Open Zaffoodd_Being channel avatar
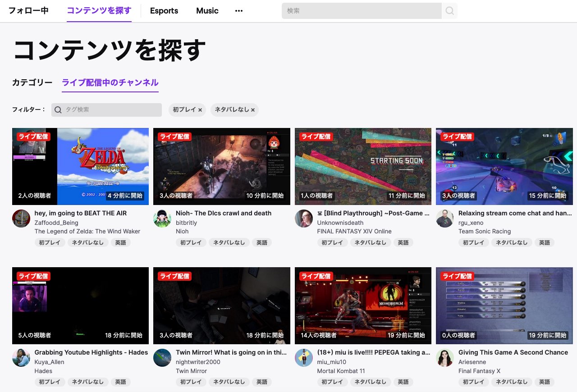The width and height of the screenshot is (577, 392). tap(21, 219)
